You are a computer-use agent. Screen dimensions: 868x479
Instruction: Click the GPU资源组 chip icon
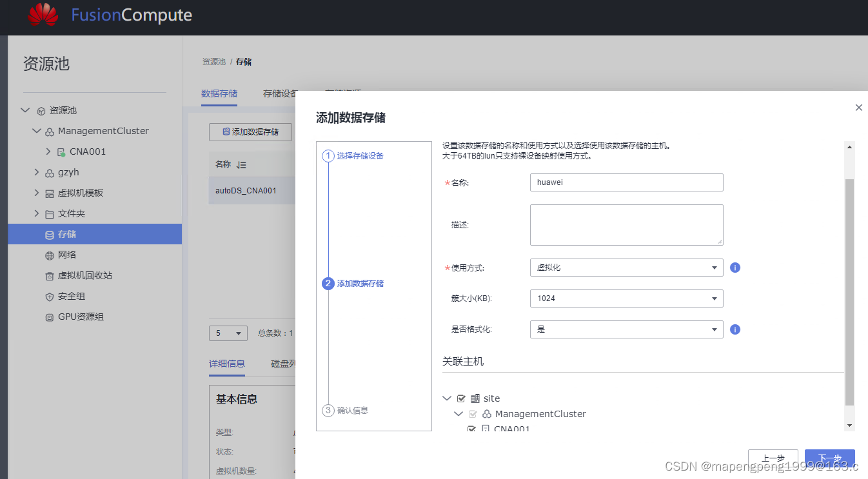50,317
